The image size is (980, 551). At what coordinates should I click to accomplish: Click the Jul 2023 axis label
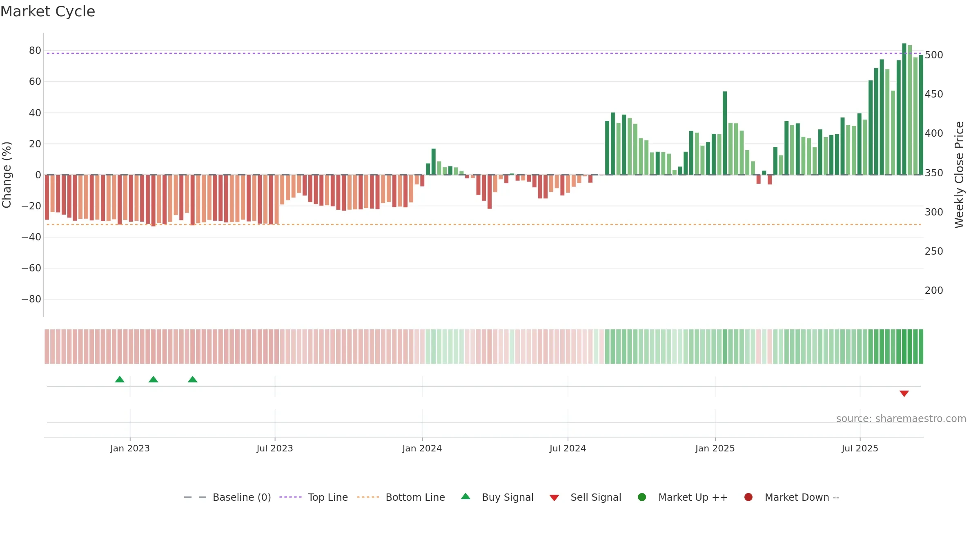275,449
